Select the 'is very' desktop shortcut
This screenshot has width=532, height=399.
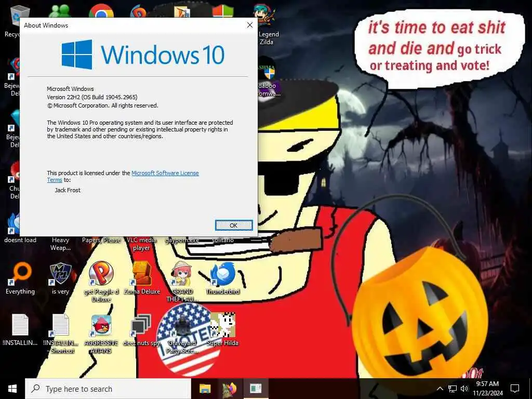60,278
